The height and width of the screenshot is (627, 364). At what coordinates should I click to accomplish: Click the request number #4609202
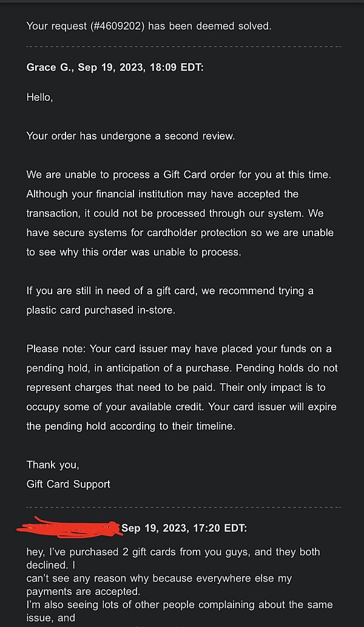tap(116, 26)
